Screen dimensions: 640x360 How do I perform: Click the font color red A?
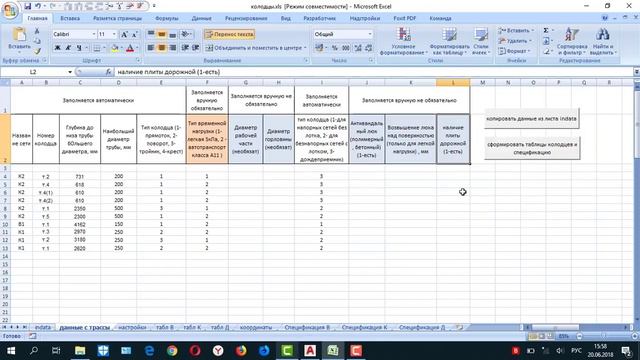[x=130, y=48]
